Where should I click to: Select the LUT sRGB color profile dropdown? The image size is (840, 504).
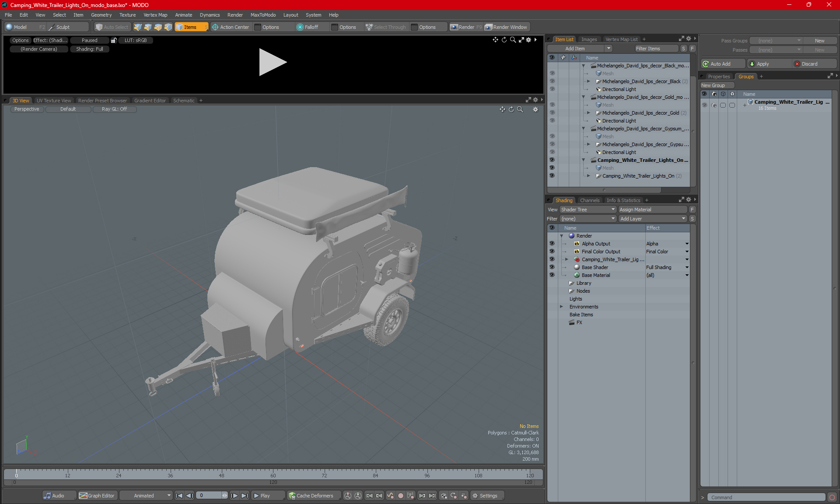(137, 40)
